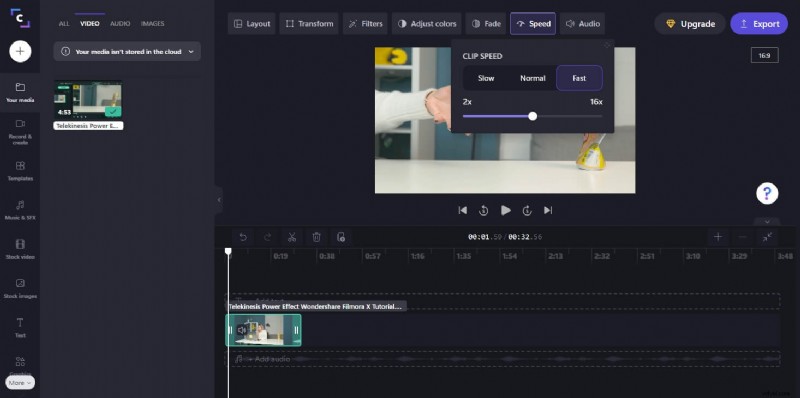Click the Clipchamp logo icon

[20, 18]
